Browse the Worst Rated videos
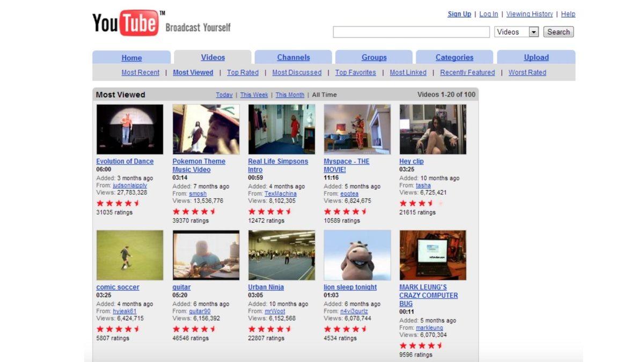This screenshot has width=644, height=362. click(x=526, y=72)
